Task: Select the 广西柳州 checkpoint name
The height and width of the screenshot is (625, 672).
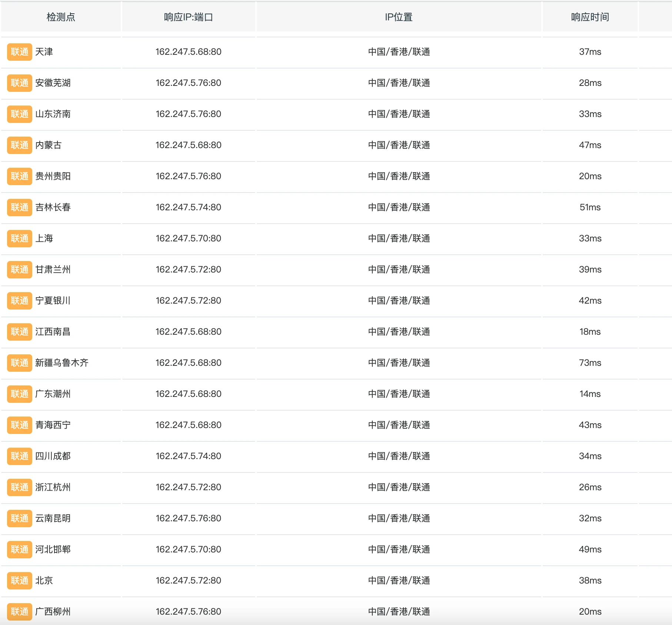Action: [53, 612]
